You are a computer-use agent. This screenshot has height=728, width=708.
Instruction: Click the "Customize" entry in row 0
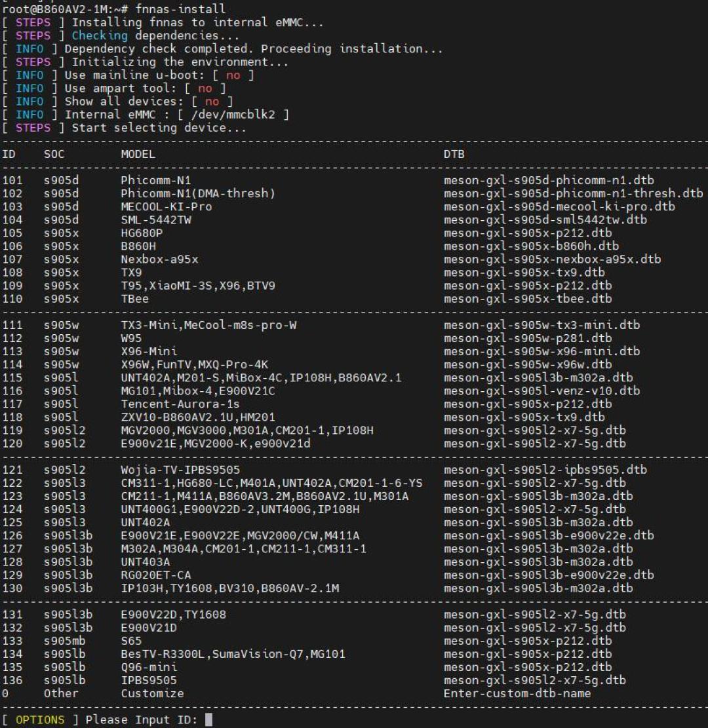pos(152,693)
